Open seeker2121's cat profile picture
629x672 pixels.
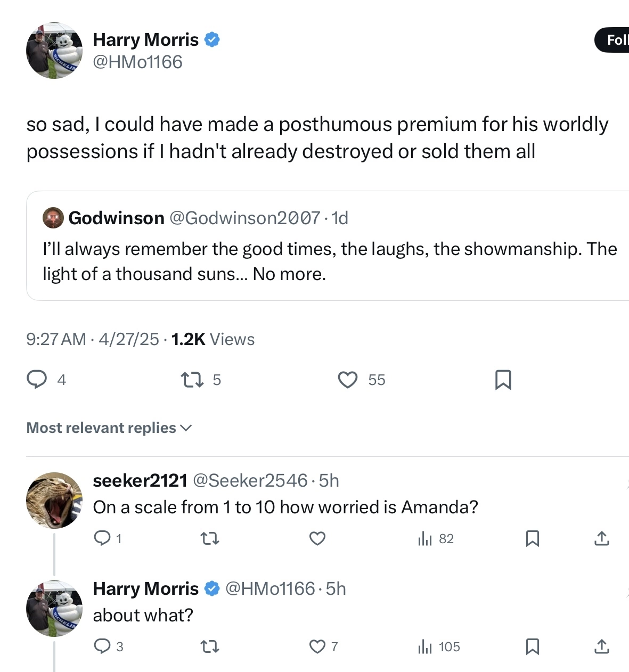pyautogui.click(x=54, y=500)
